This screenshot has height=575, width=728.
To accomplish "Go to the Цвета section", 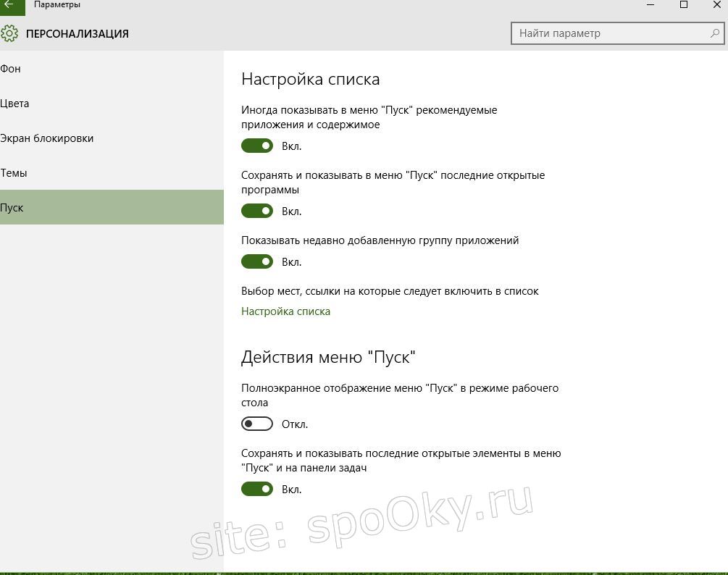I will (15, 104).
